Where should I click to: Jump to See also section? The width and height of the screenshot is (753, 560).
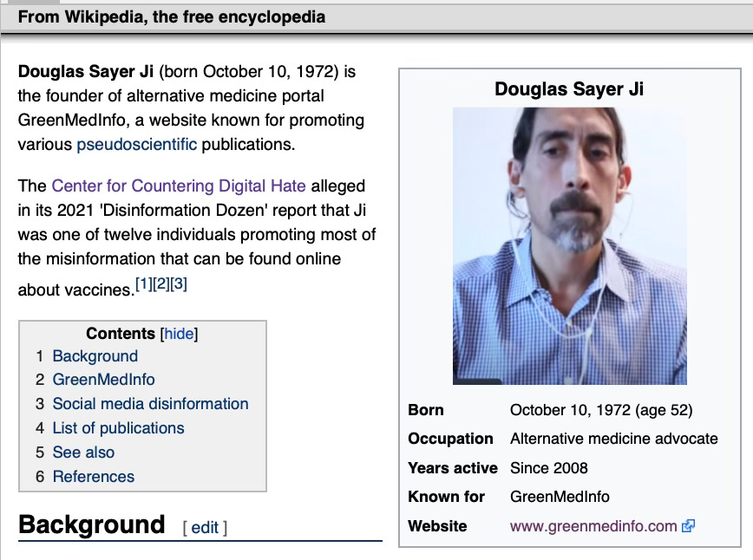tap(83, 453)
